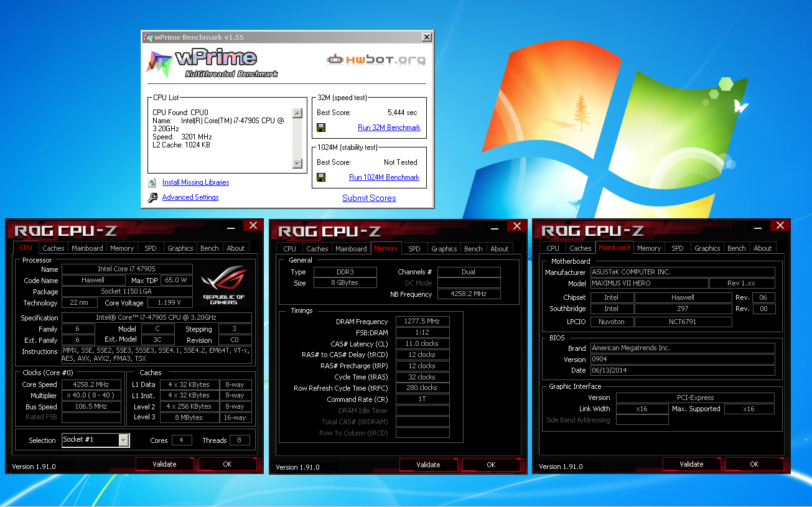Open the Socket #1 selection dropdown
Image resolution: width=812 pixels, height=507 pixels.
click(123, 440)
